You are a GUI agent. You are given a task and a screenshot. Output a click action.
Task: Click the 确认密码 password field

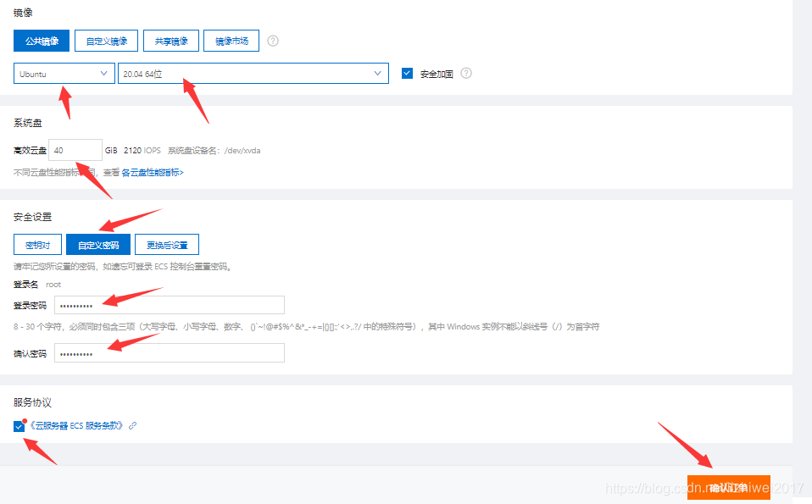click(x=170, y=353)
